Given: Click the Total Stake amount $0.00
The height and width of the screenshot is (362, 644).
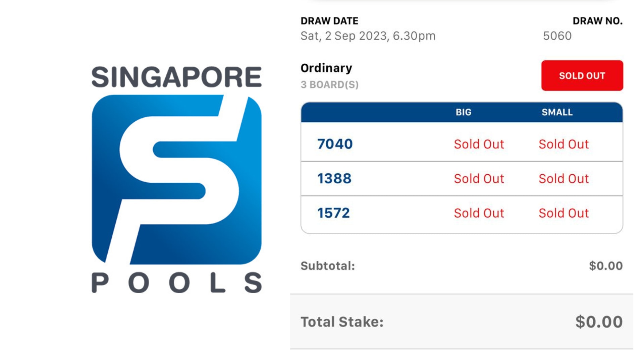Looking at the screenshot, I should point(599,322).
